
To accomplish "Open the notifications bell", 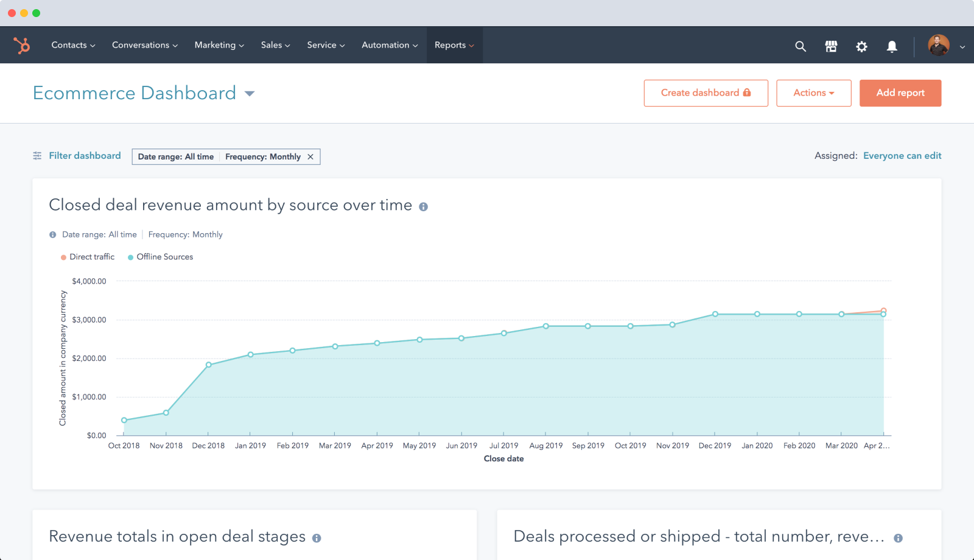I will click(x=892, y=46).
